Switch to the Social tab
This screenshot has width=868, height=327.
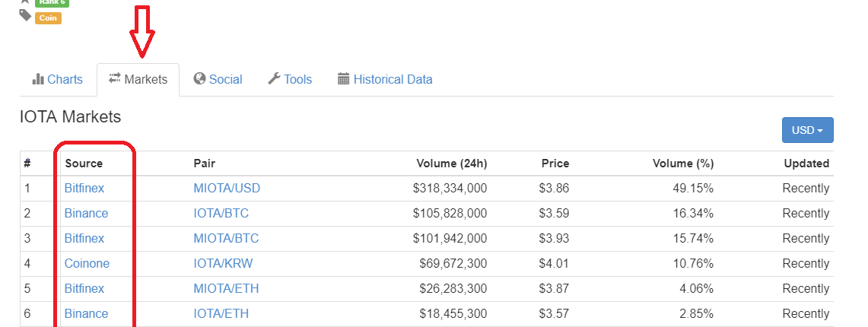coord(225,79)
